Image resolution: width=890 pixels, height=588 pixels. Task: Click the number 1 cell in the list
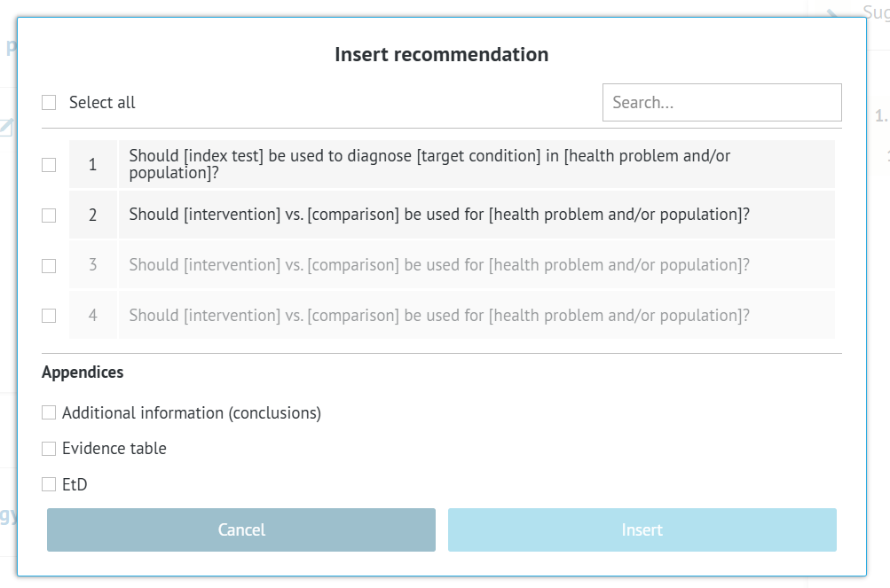pos(93,165)
